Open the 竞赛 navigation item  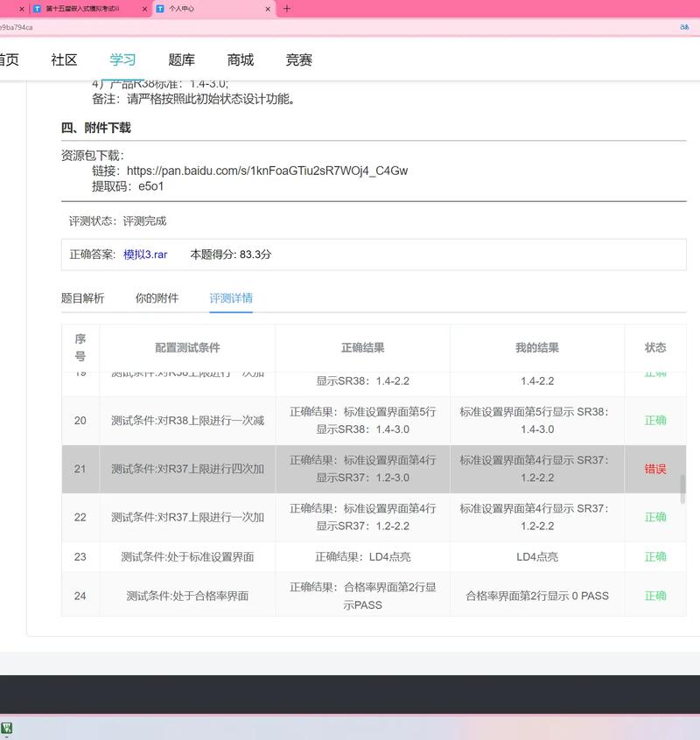point(298,60)
